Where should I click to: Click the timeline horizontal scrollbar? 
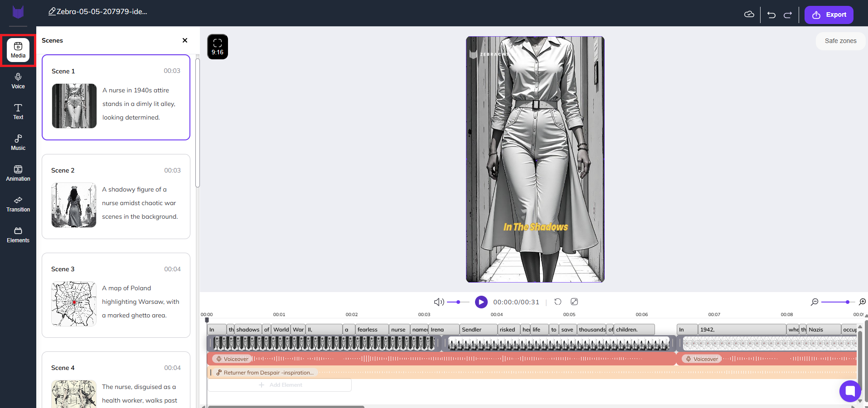(x=286, y=407)
